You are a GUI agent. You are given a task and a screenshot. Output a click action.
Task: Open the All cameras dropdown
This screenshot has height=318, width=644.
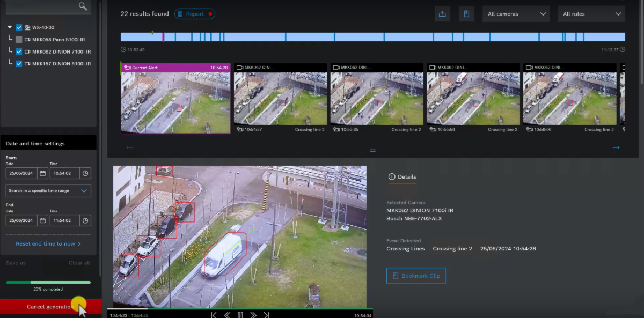(516, 14)
